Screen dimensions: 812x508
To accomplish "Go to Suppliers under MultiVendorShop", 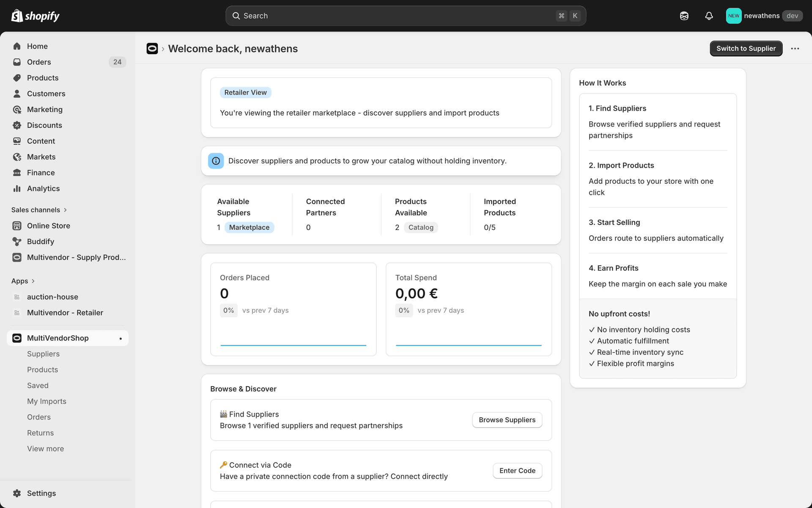I will point(43,354).
